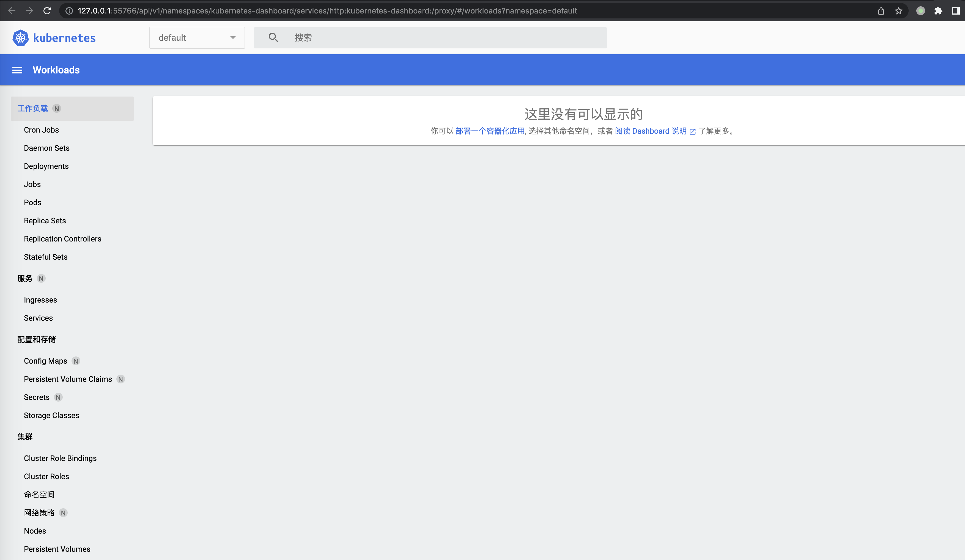Screen dimensions: 965x560
Task: Click the external link icon beside Dashboard 说明
Action: point(692,131)
